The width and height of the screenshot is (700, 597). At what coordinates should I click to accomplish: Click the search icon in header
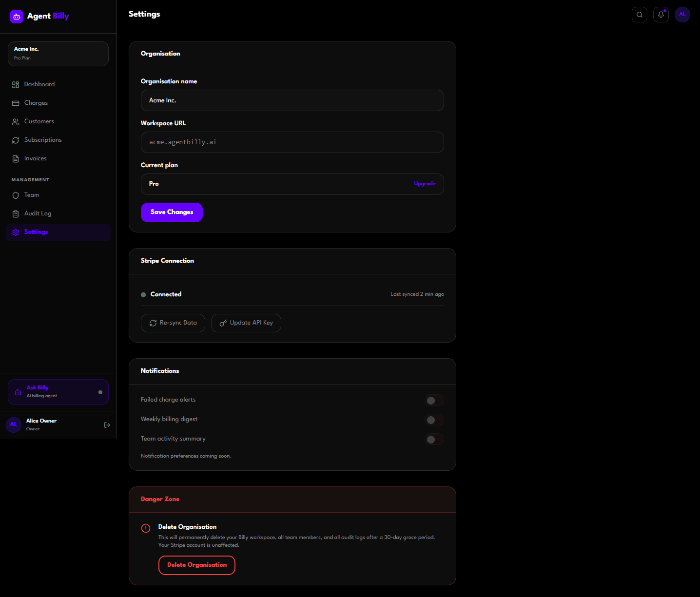click(x=639, y=15)
